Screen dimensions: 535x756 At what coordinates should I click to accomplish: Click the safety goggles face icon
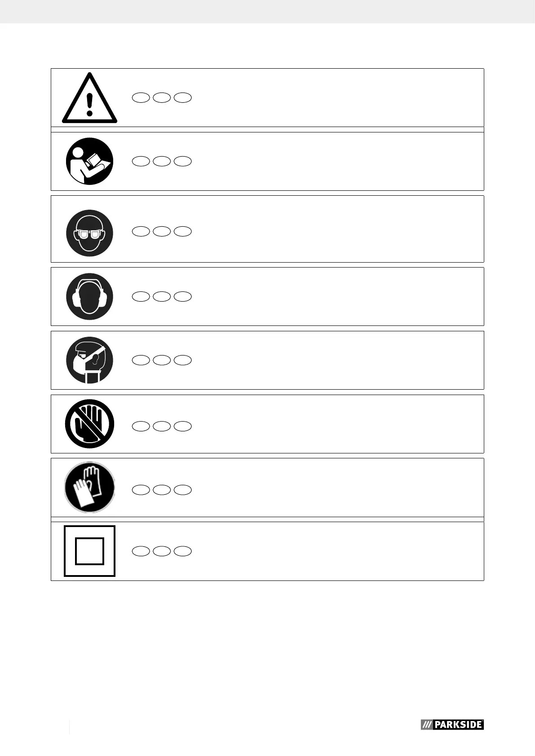point(89,233)
